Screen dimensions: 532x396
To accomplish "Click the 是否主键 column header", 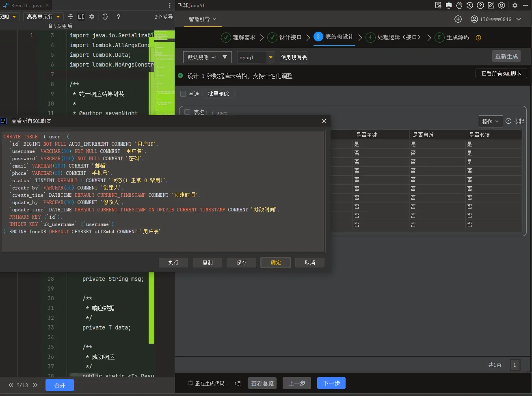I will 381,135.
